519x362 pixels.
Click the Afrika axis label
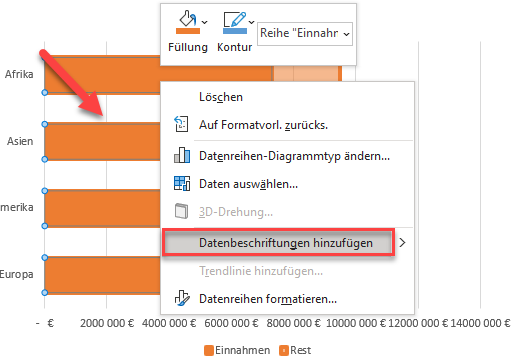[x=19, y=74]
